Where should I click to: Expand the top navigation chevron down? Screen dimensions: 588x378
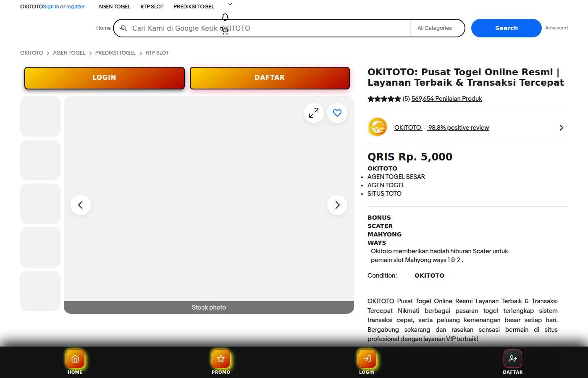[x=230, y=4]
